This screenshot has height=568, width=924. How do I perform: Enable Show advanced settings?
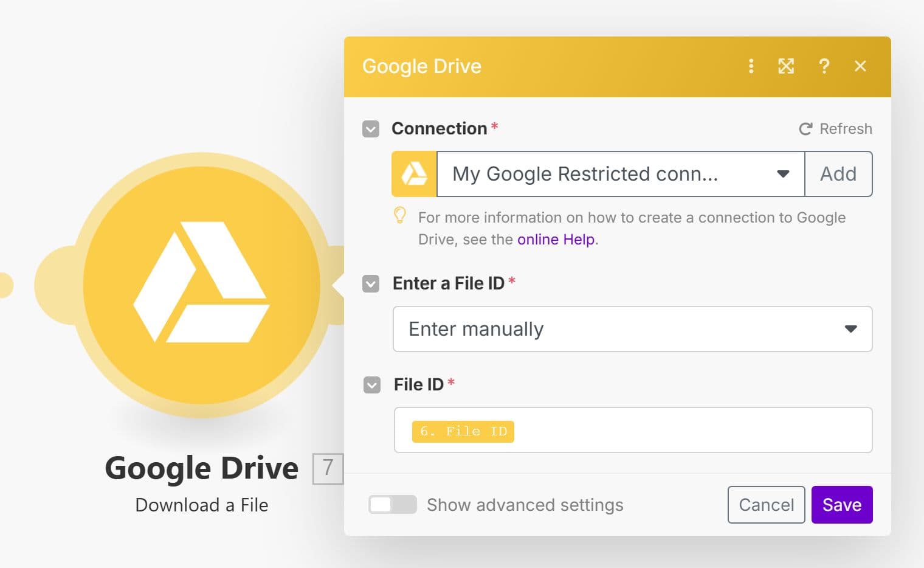point(392,504)
